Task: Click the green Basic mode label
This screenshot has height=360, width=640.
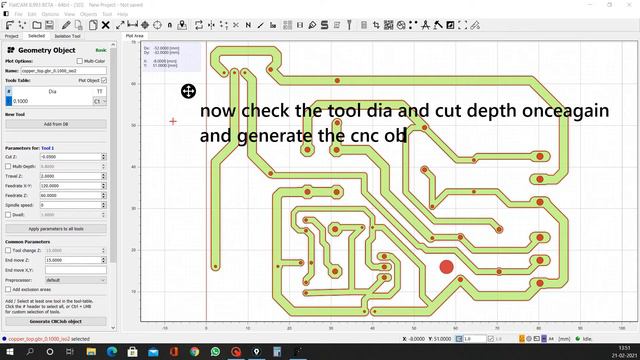Action: pos(101,50)
